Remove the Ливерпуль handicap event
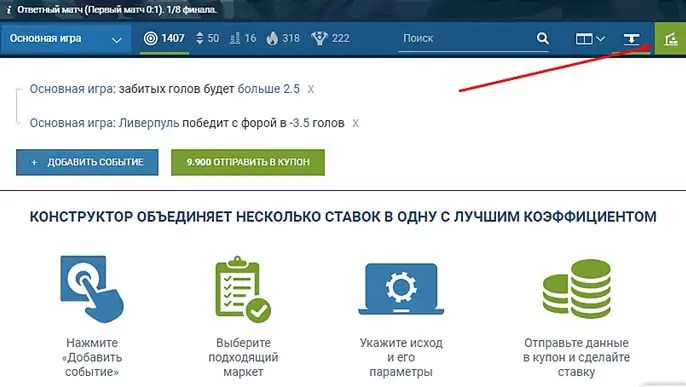This screenshot has height=387, width=686. coord(356,123)
